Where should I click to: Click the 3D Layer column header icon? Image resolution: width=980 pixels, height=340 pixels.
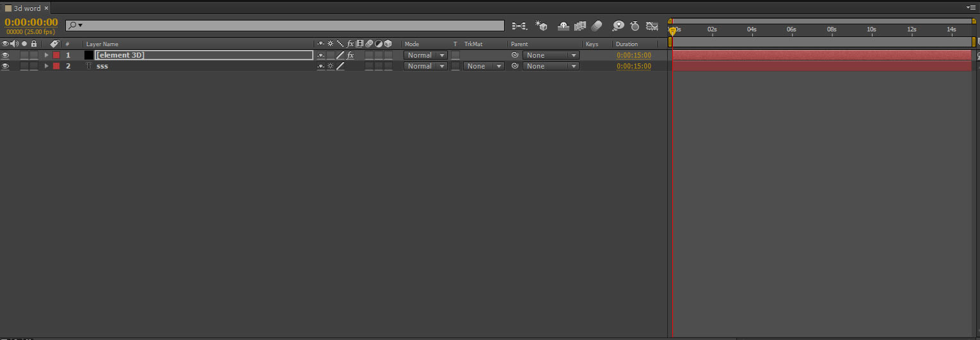pyautogui.click(x=388, y=44)
